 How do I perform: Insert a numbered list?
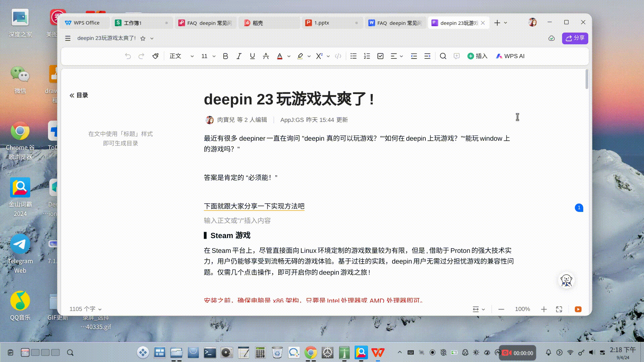[x=367, y=56]
